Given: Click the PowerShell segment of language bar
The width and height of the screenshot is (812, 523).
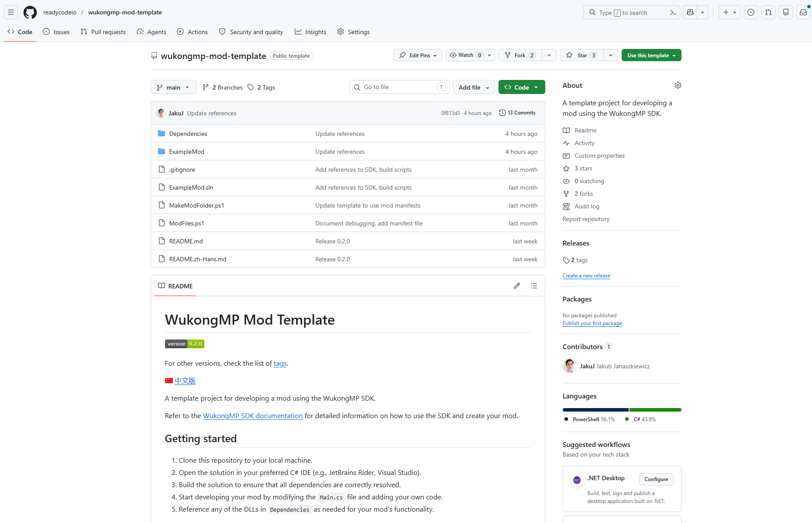Looking at the screenshot, I should point(595,410).
